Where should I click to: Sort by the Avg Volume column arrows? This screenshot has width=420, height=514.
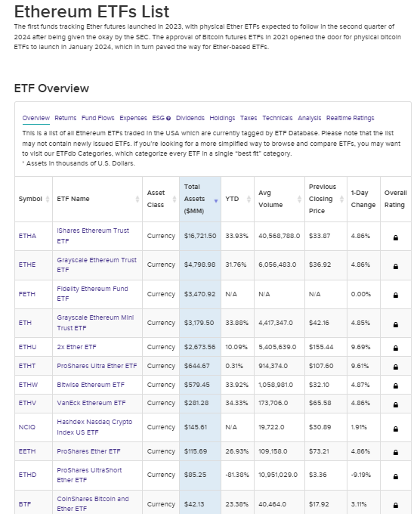pos(299,199)
